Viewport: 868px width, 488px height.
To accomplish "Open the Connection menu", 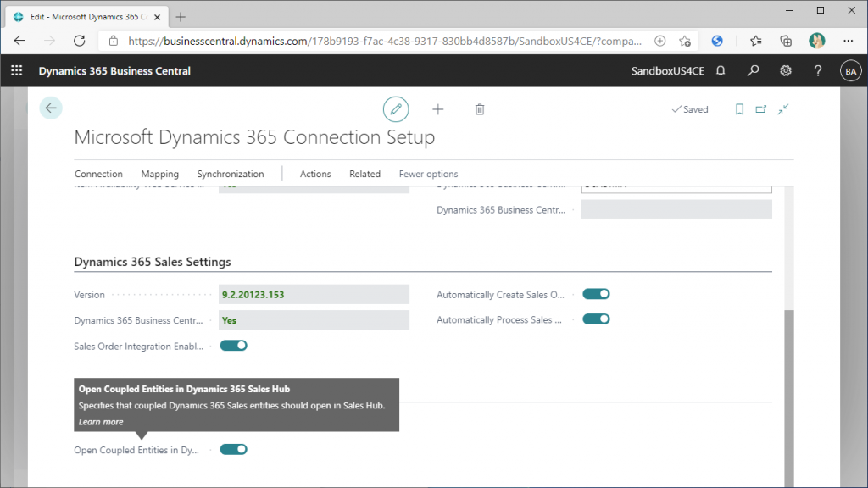I will pos(98,174).
